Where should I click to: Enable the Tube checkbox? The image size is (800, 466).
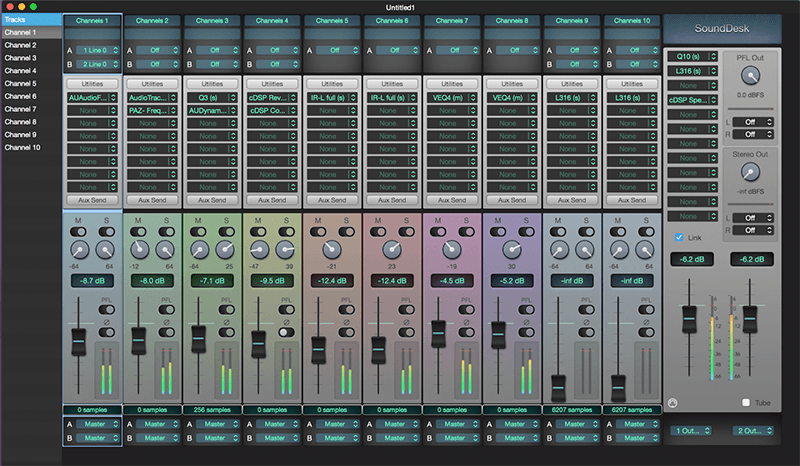click(746, 403)
